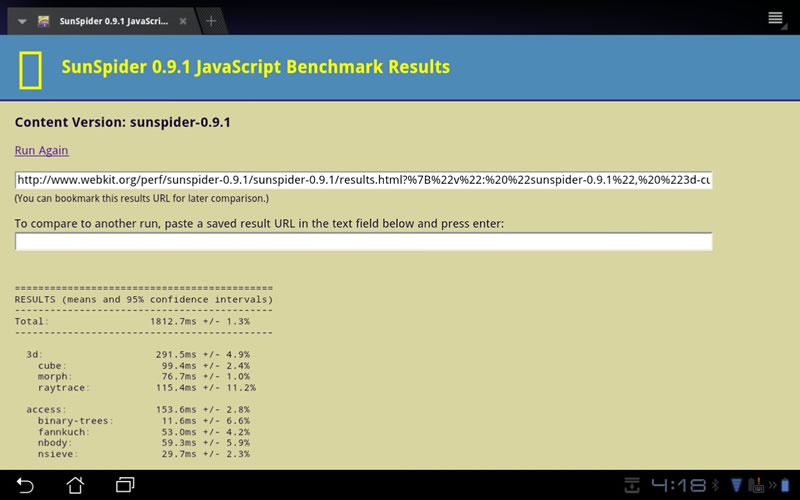Click the nbody 59.3ms result row
This screenshot has height=500, width=800.
[x=143, y=443]
